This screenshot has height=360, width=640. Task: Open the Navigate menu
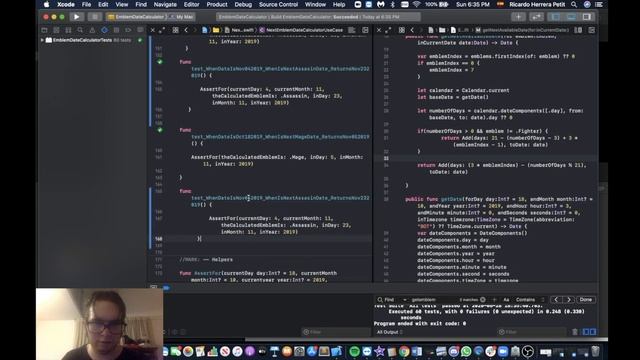coord(165,4)
